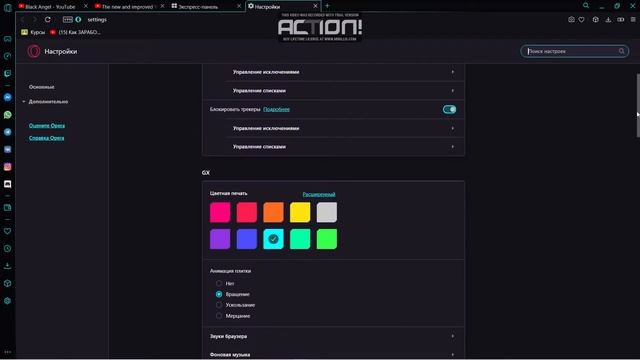Click the settings gear in the sidebar
Screen dimensions: 640x360
click(7, 301)
